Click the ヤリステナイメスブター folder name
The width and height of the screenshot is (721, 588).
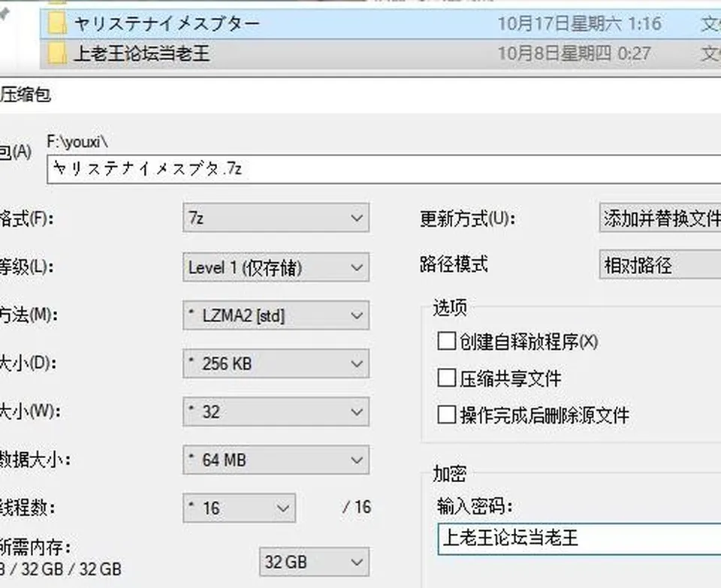(x=167, y=23)
